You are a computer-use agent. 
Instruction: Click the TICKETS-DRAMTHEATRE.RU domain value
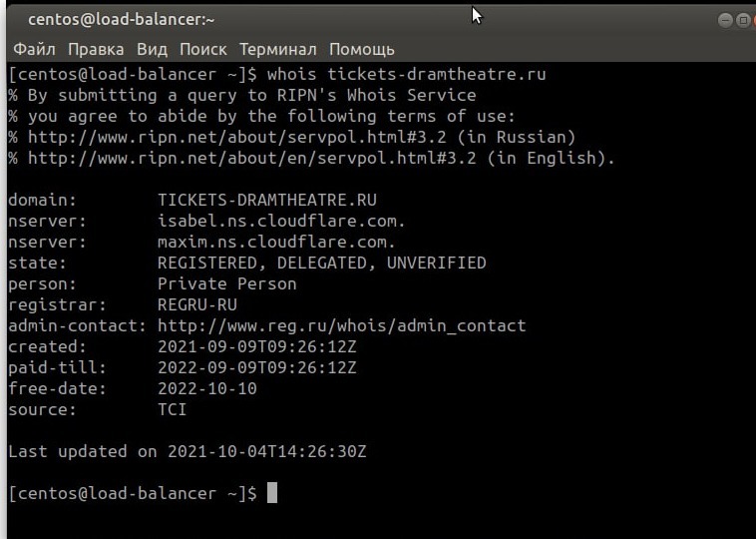[266, 200]
